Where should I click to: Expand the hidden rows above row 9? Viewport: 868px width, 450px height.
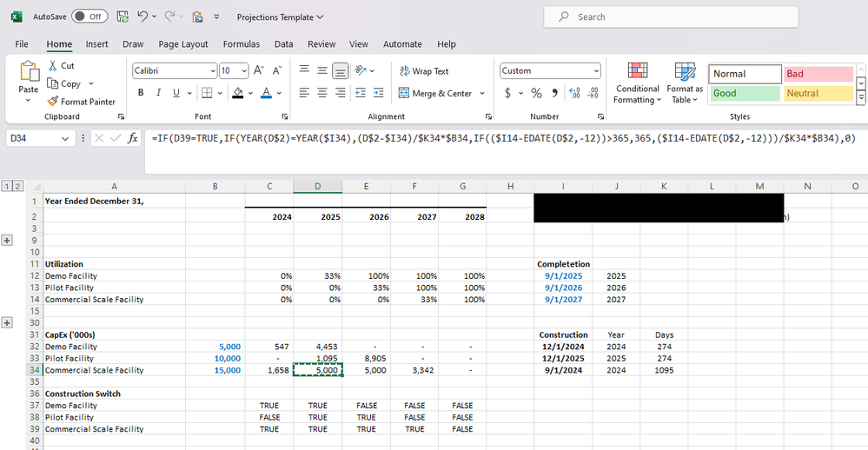(8, 240)
